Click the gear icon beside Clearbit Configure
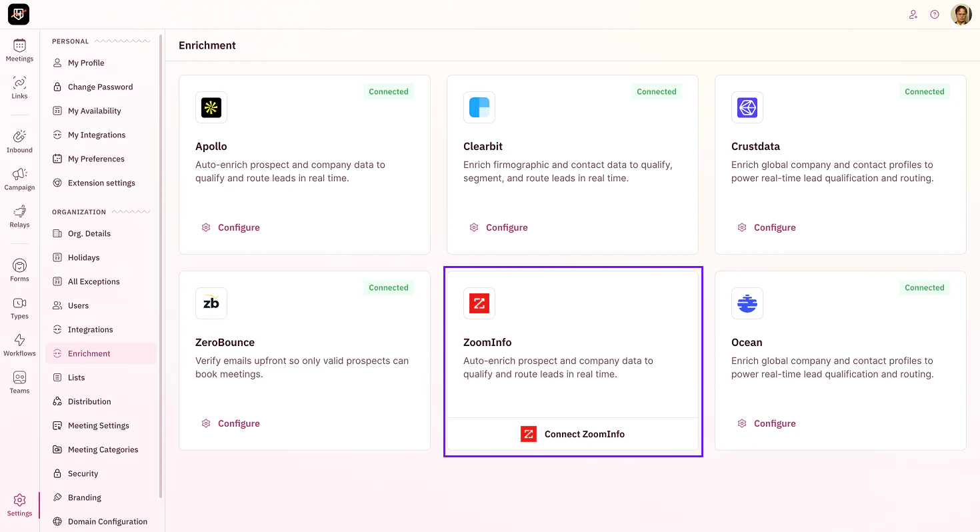The width and height of the screenshot is (980, 532). pyautogui.click(x=474, y=227)
